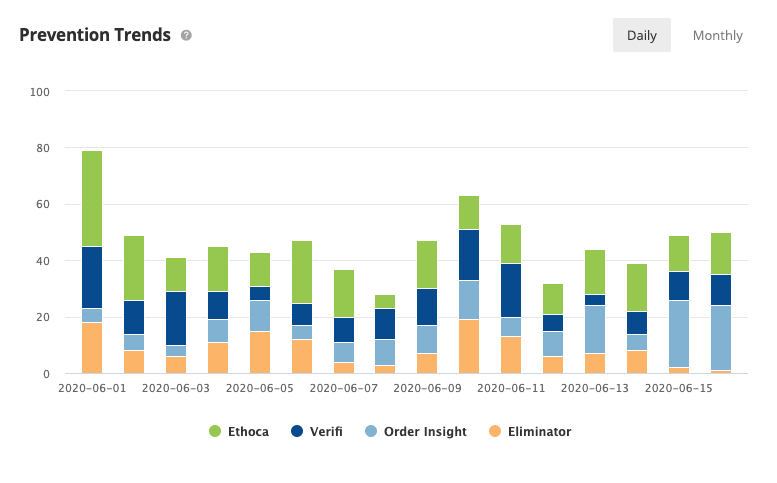Image resolution: width=777 pixels, height=483 pixels.
Task: Click the Order Insight legend label
Action: point(425,431)
